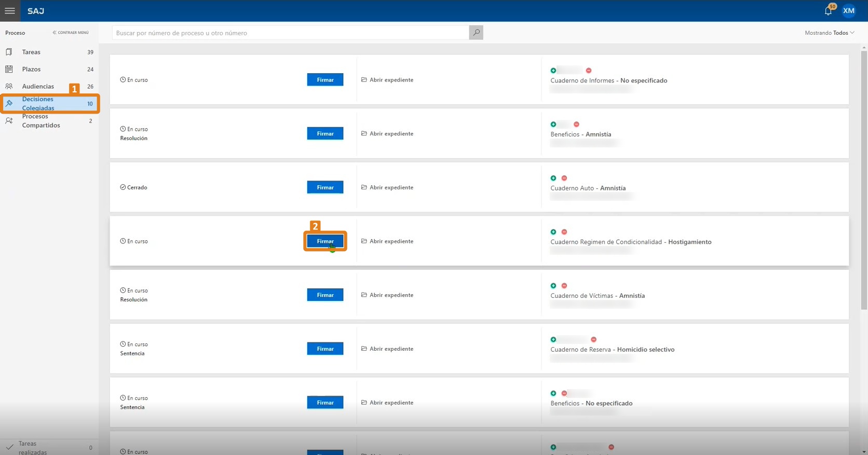Click green plus icon in Cuaderno de Informes row
The height and width of the screenshot is (455, 868).
[553, 71]
